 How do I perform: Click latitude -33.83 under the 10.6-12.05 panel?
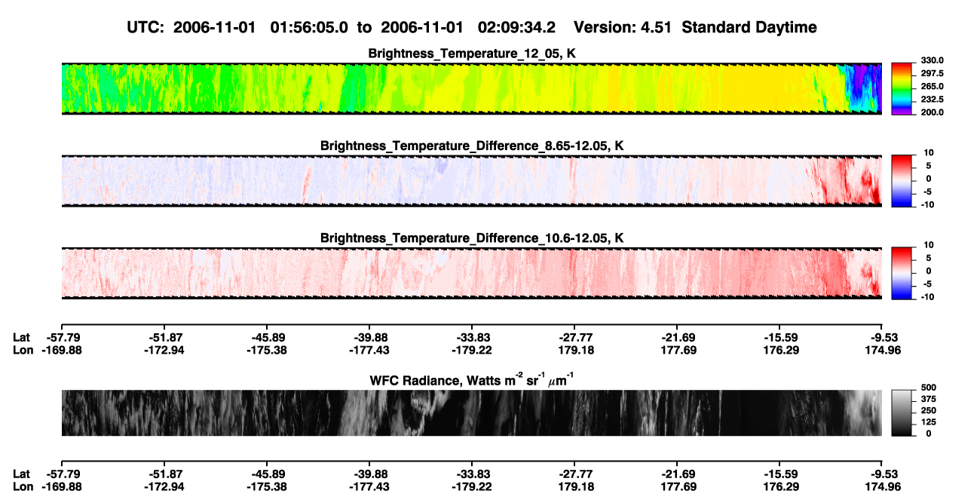[x=471, y=336]
